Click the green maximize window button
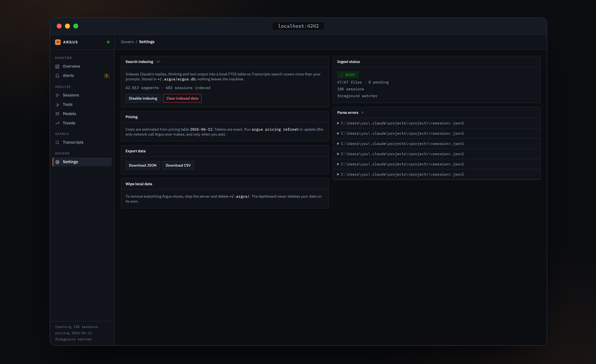596x364 pixels. pos(76,26)
